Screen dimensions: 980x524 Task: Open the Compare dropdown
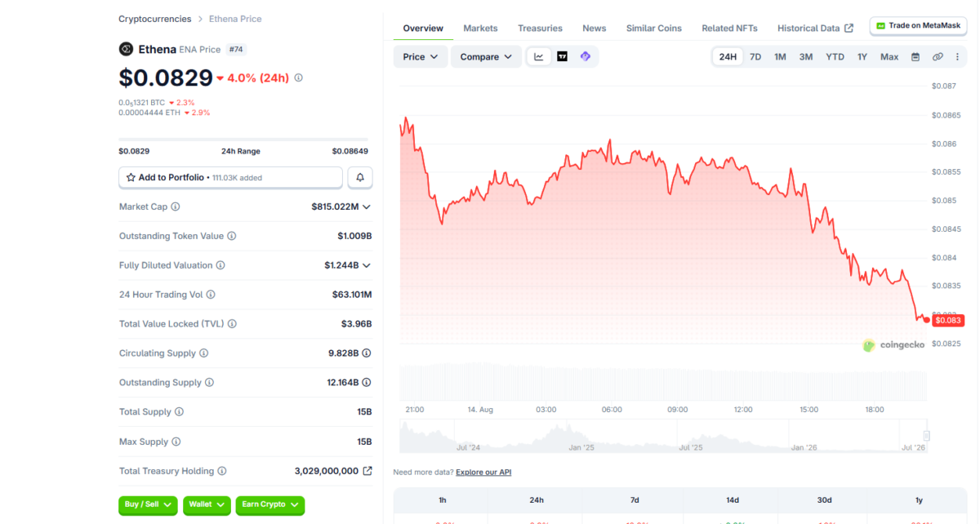click(486, 56)
